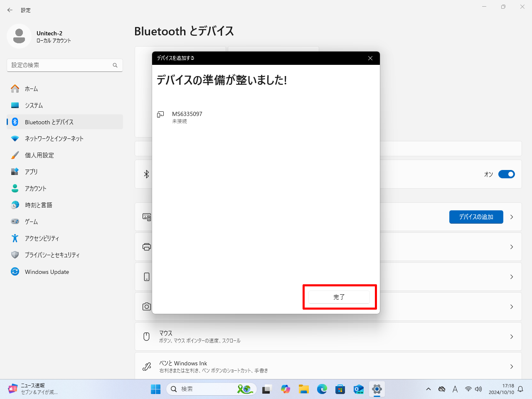This screenshot has height=399, width=532.
Task: Expand the マウス settings chevron
Action: pos(512,337)
